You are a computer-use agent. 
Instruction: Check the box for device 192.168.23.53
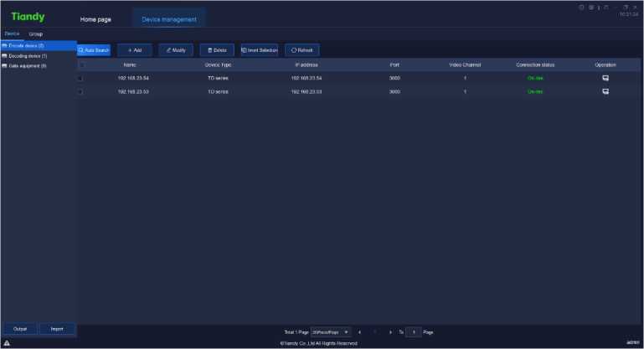80,91
